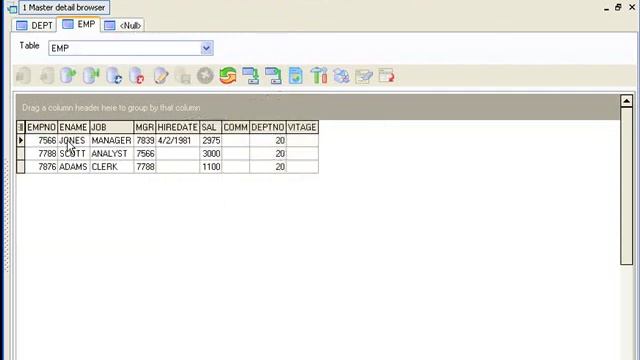Insert a record using the blue plus icon
Viewport: 640px width, 360px height.
click(x=114, y=76)
